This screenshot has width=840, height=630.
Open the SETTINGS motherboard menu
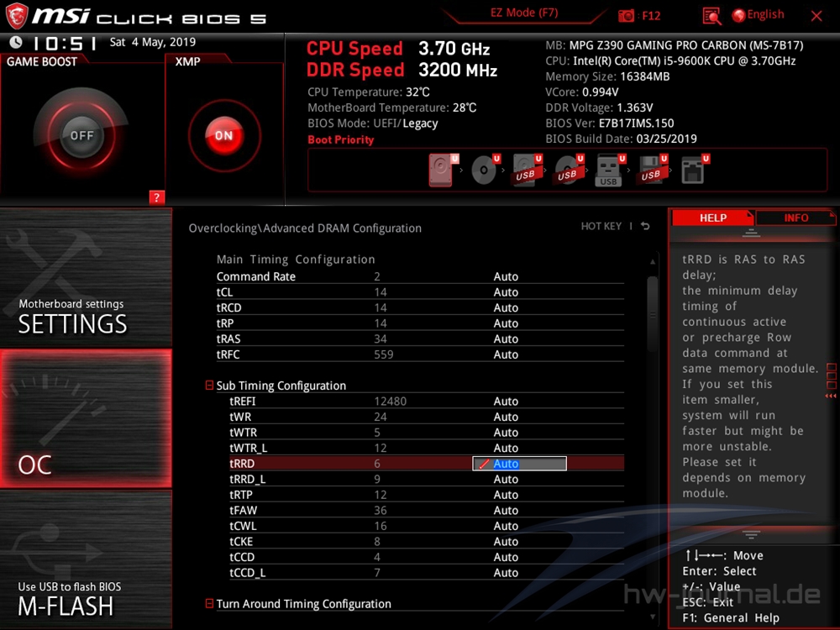[x=86, y=277]
